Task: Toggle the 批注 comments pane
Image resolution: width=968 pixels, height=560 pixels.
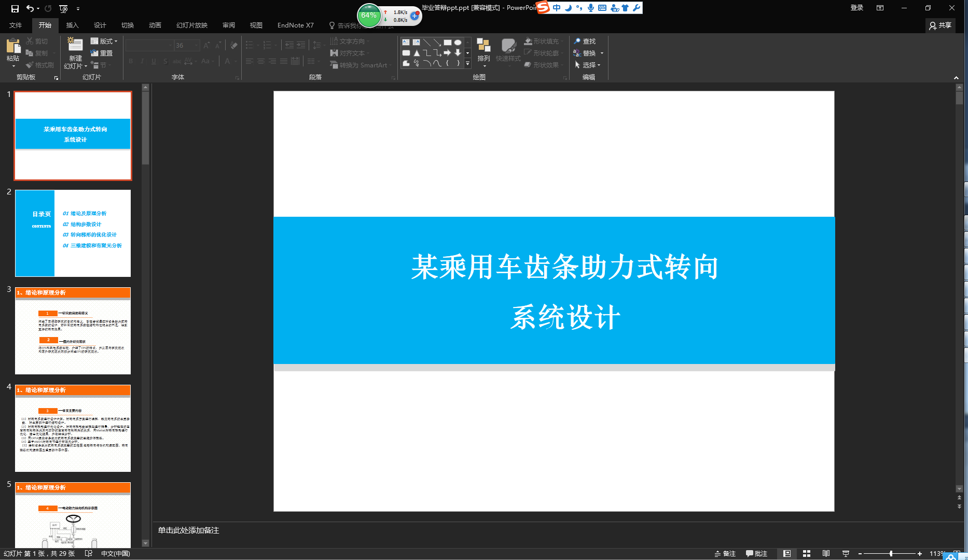Action: (756, 553)
